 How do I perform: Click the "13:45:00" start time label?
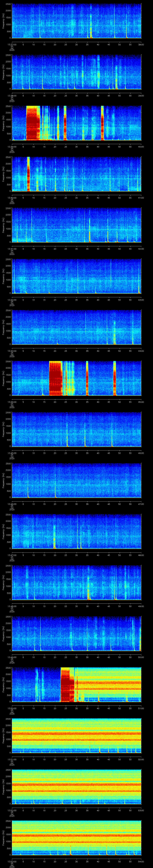pos(12,453)
